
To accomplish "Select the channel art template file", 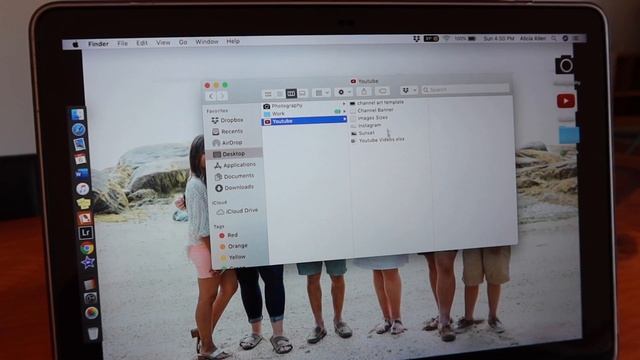I will point(377,103).
